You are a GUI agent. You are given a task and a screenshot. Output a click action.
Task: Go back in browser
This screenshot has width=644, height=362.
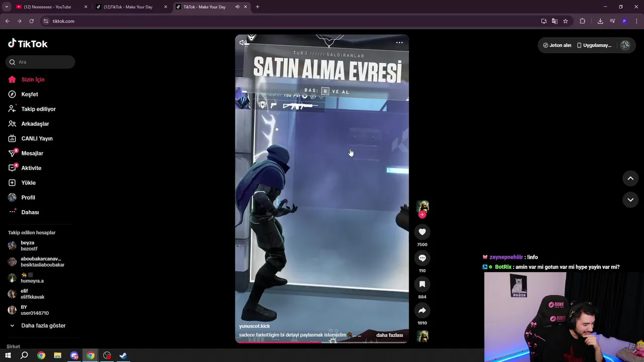point(7,21)
